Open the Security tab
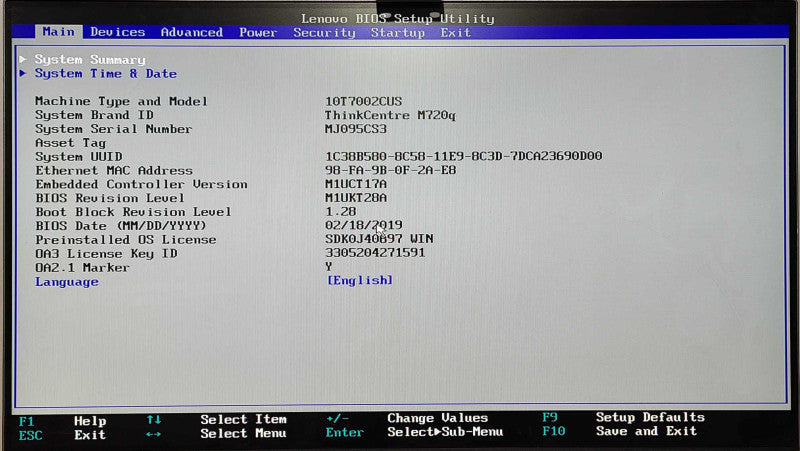Viewport: 800px width, 451px height. [324, 32]
